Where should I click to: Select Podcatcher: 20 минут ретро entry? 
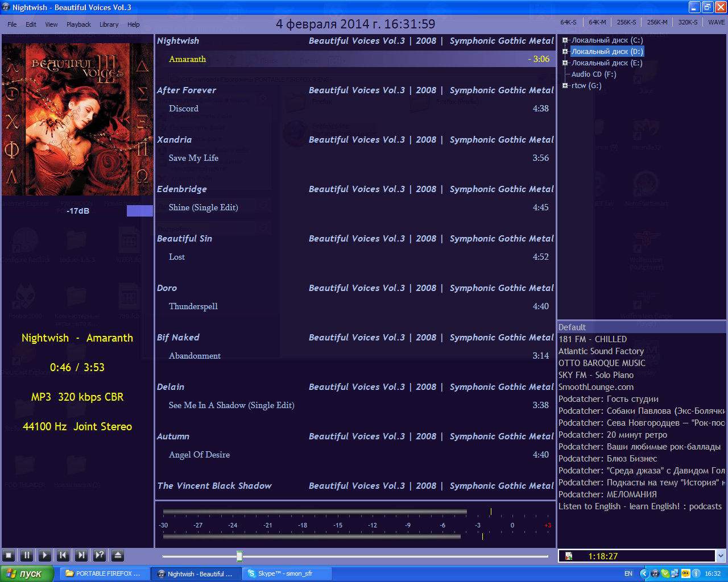642,435
